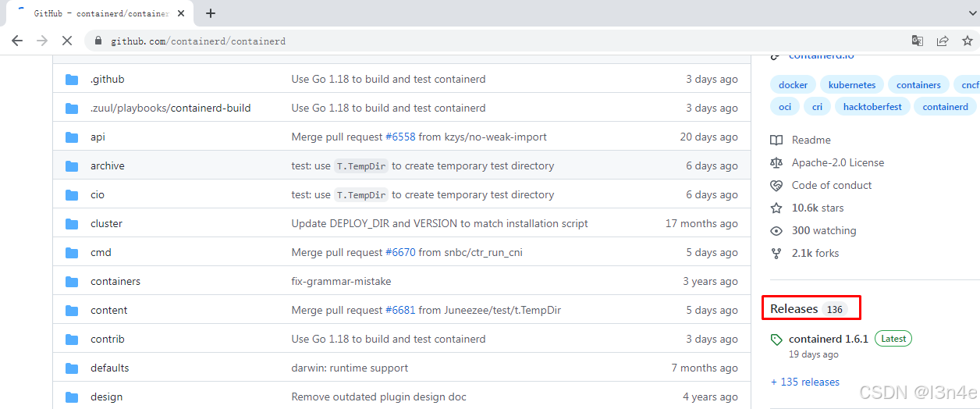Bookmark this page with the star icon
This screenshot has height=409, width=980.
tap(968, 41)
